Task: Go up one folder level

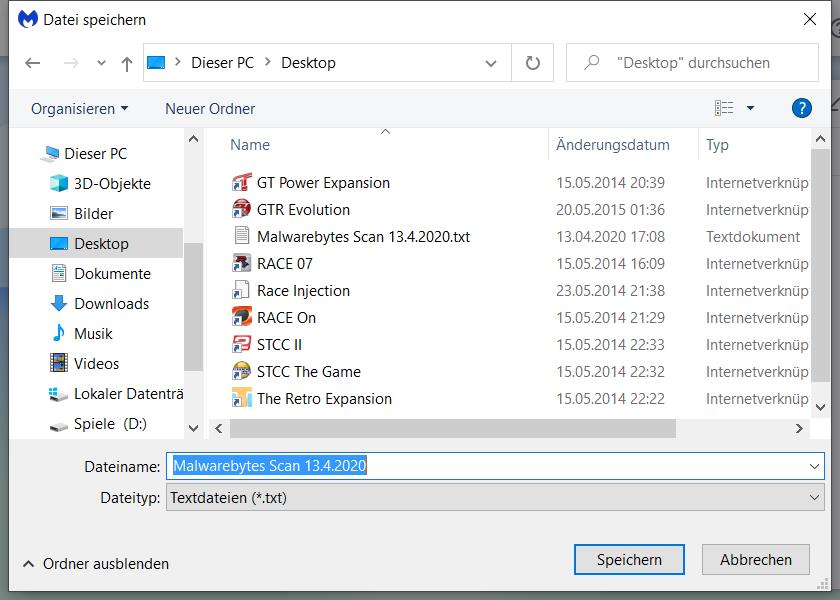Action: pos(127,64)
